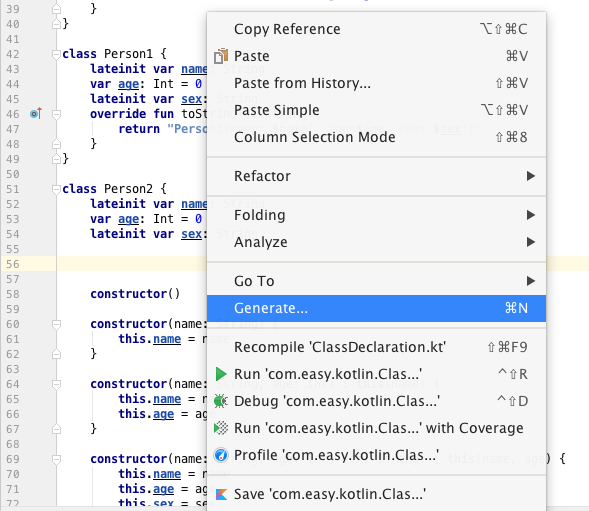The height and width of the screenshot is (511, 589).
Task: Click line number 58 in the gutter
Action: point(13,294)
